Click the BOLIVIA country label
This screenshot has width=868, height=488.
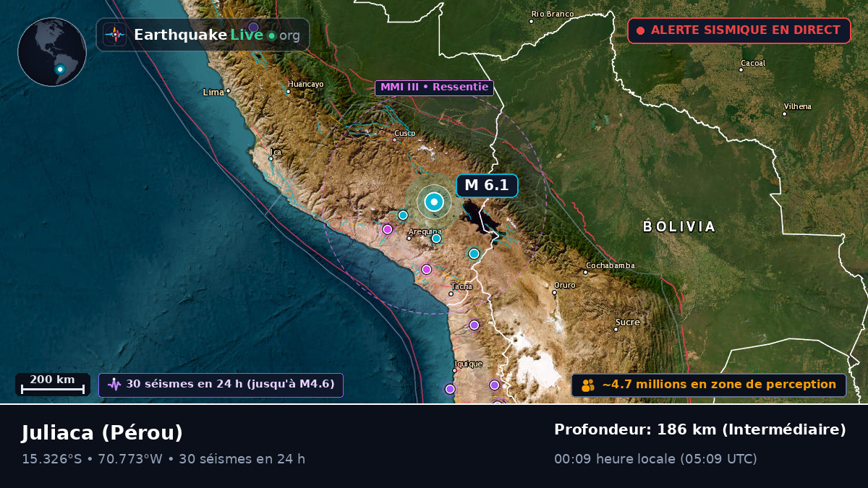pos(679,227)
